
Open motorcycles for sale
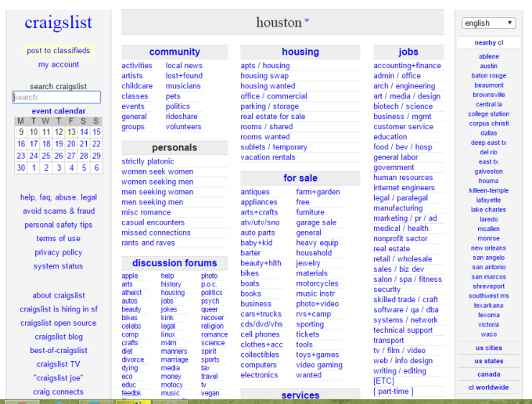click(317, 283)
